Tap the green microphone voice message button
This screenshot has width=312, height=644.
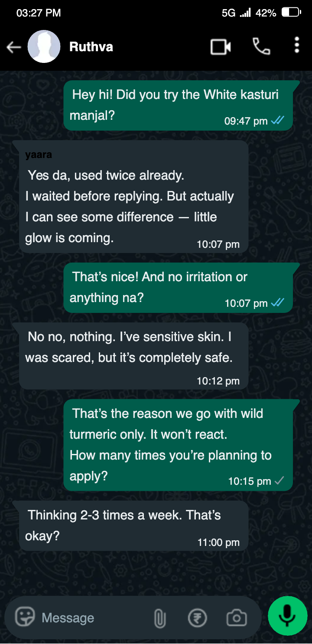(x=287, y=616)
